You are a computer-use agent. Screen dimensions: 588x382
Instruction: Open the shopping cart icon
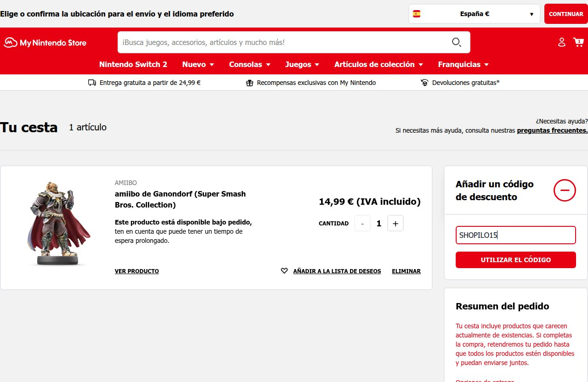[x=578, y=42]
